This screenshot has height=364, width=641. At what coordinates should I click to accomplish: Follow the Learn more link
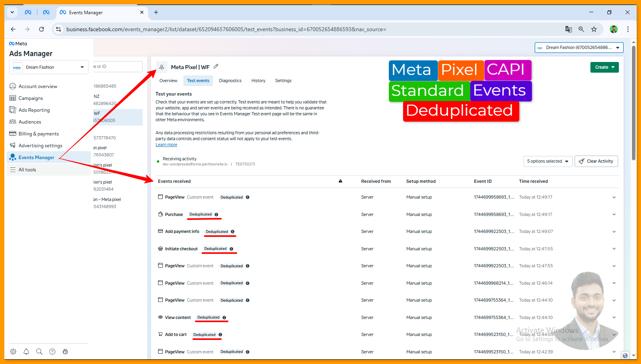tap(166, 145)
